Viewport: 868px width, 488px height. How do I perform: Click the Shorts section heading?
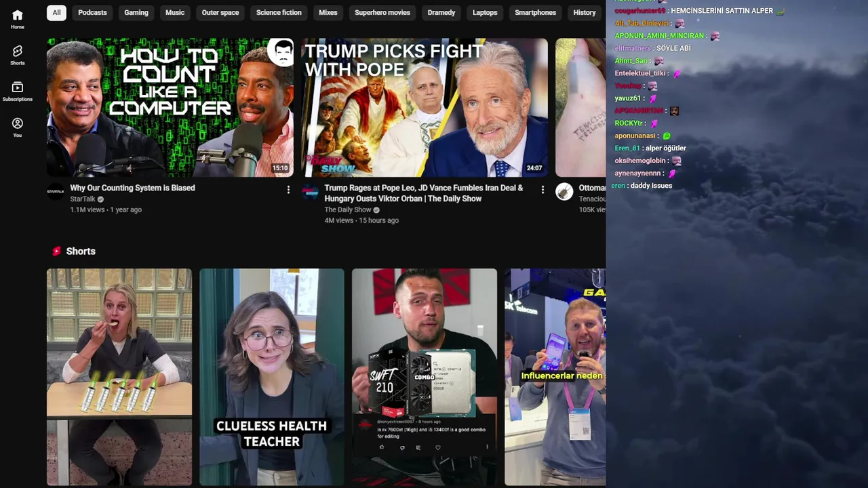tap(81, 251)
